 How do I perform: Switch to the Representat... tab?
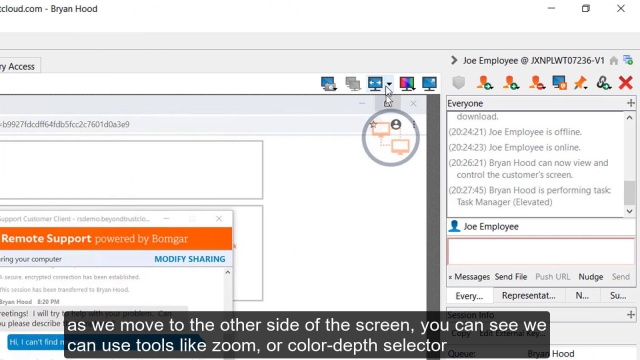tap(529, 296)
